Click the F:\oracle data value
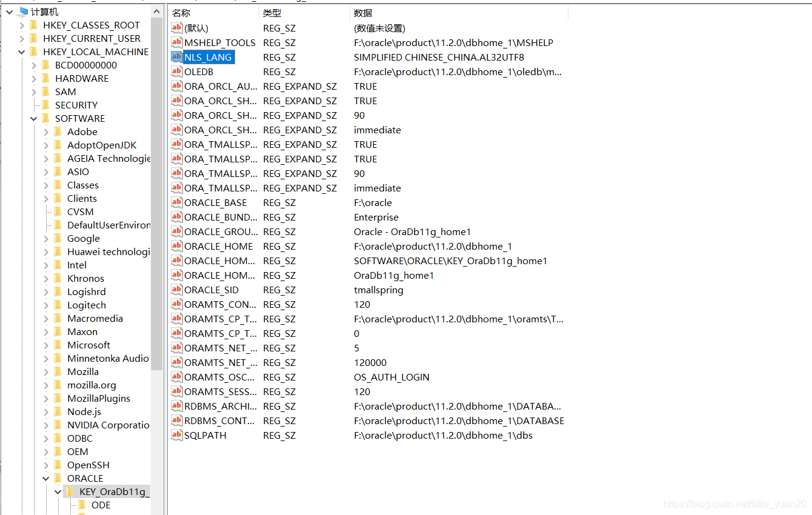 click(x=373, y=202)
